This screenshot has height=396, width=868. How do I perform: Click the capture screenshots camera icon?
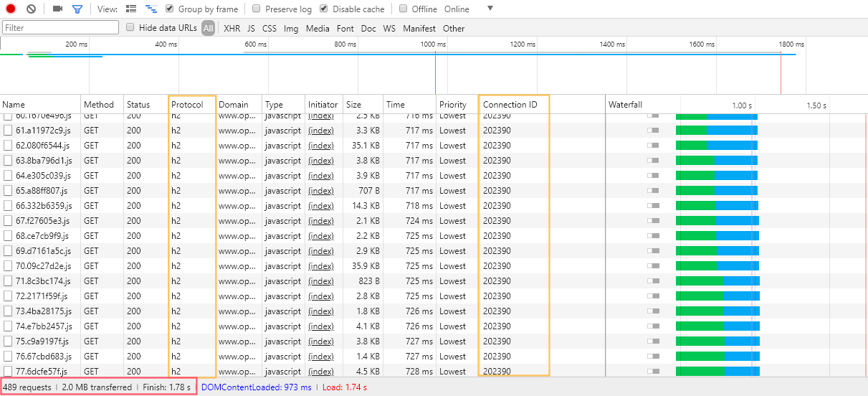[57, 9]
